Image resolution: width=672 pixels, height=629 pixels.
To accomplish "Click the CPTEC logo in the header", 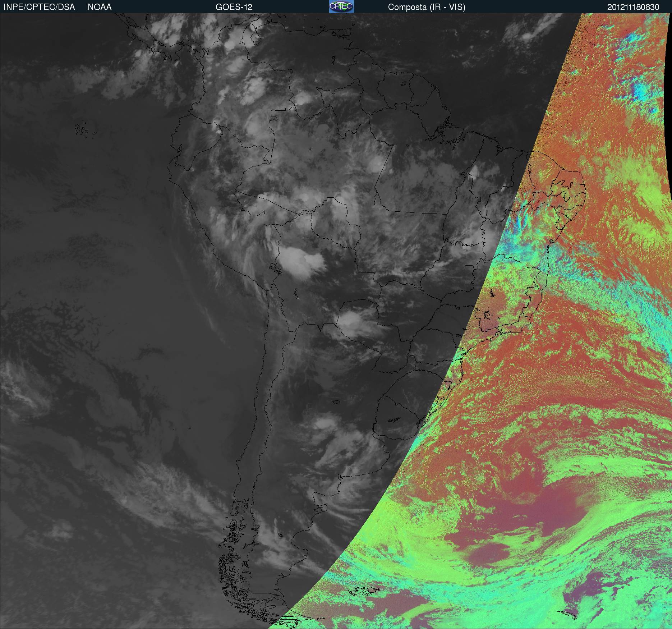I will [341, 6].
